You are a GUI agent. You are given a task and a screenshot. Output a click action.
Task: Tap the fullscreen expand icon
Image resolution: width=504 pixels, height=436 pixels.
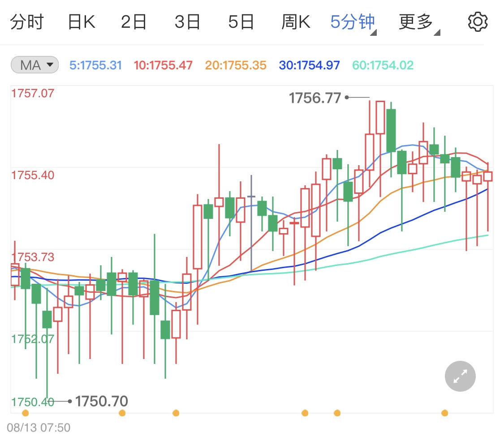(x=460, y=376)
